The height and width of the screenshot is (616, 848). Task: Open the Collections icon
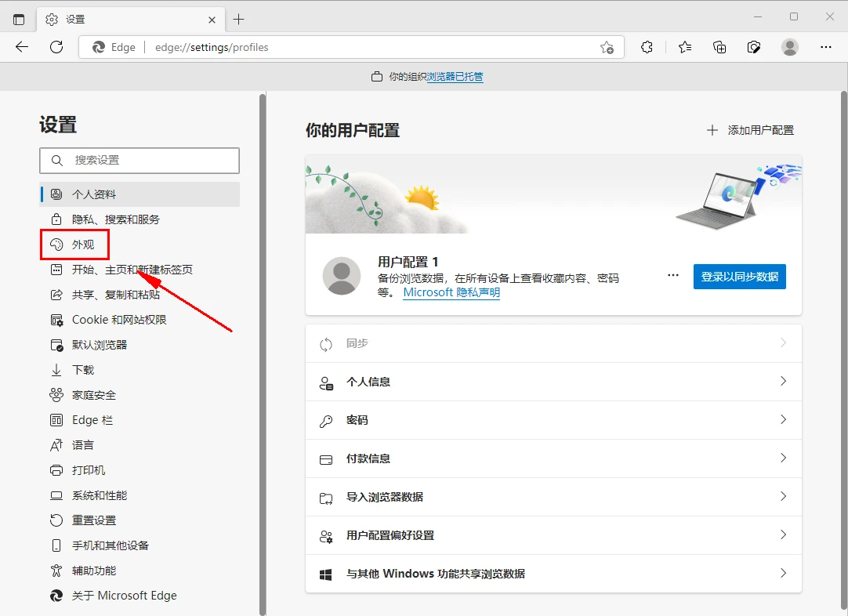(x=719, y=48)
